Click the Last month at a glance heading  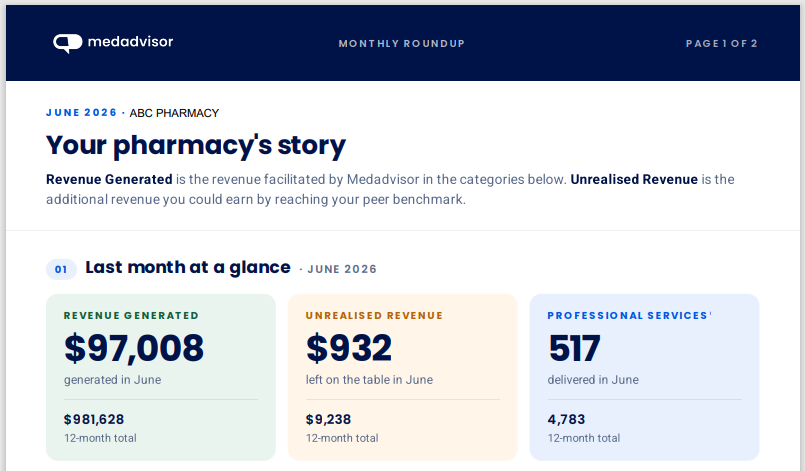pos(188,268)
